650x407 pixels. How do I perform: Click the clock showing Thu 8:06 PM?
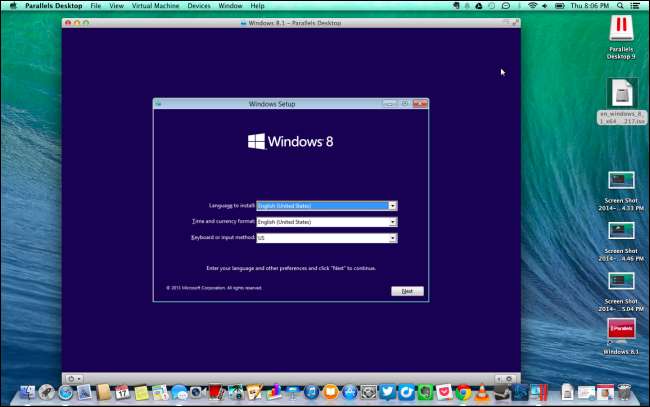(589, 6)
